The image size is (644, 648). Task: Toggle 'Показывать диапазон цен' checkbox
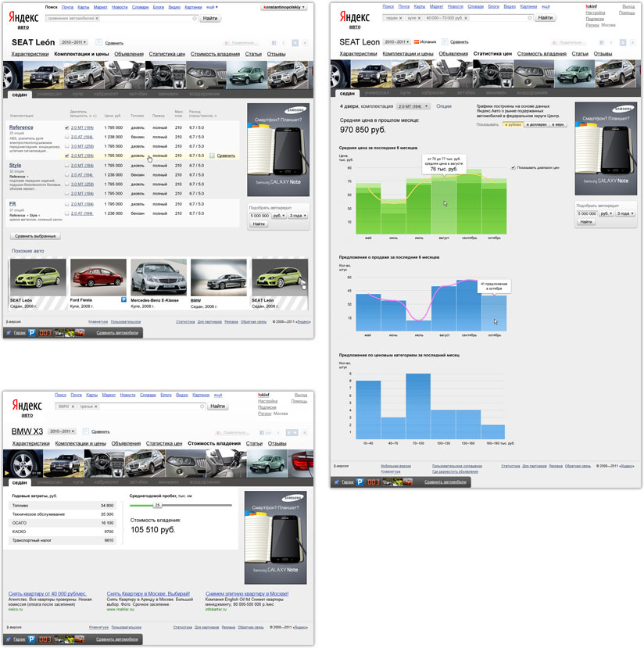tap(513, 167)
